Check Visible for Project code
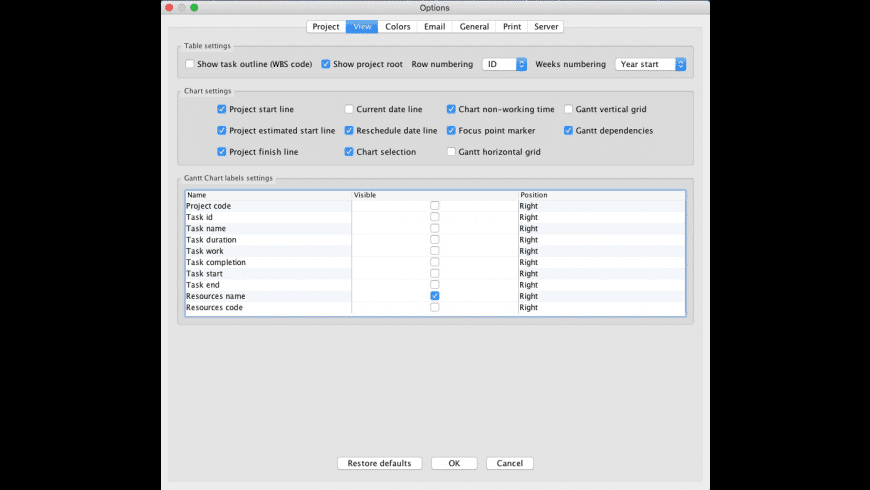Screen dimensions: 870x490 tap(434, 206)
